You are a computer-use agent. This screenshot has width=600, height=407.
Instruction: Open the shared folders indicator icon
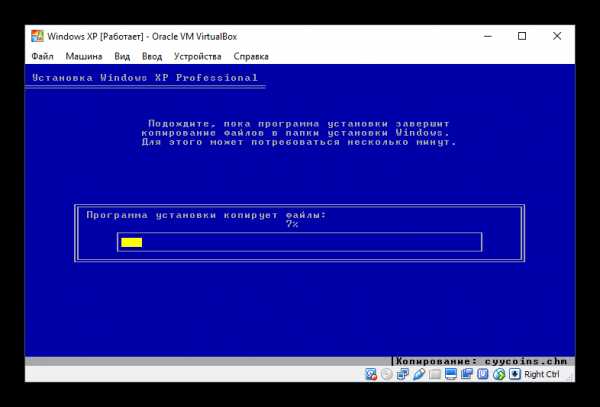coord(435,374)
